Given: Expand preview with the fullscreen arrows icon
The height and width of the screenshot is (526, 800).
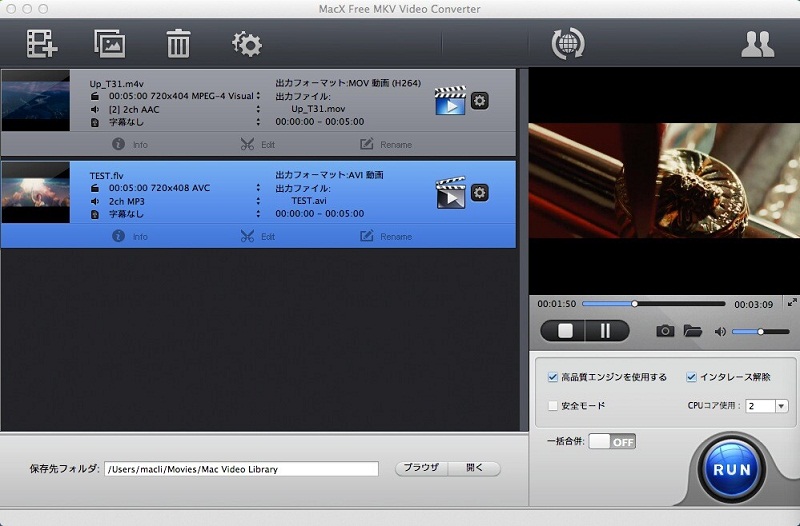Looking at the screenshot, I should click(792, 303).
